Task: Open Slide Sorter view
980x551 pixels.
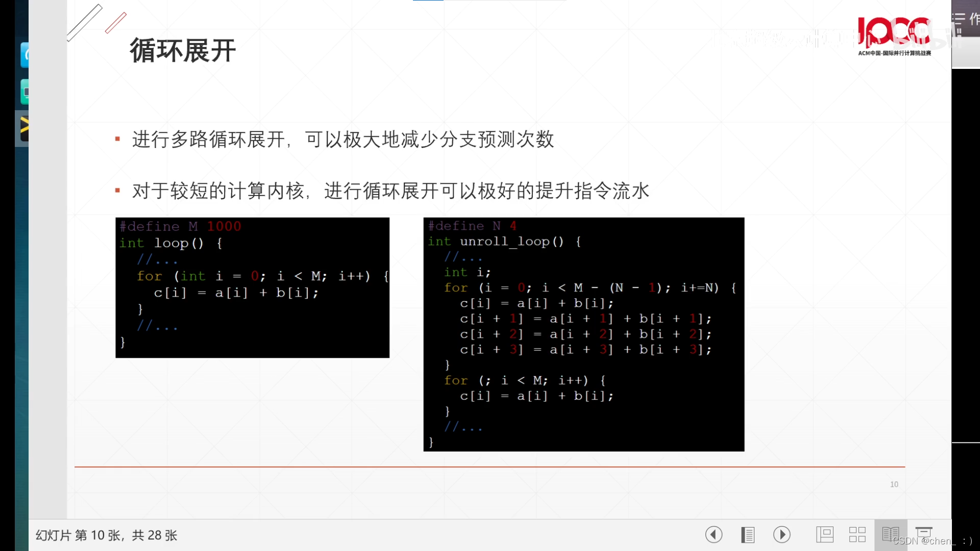Action: pos(857,535)
